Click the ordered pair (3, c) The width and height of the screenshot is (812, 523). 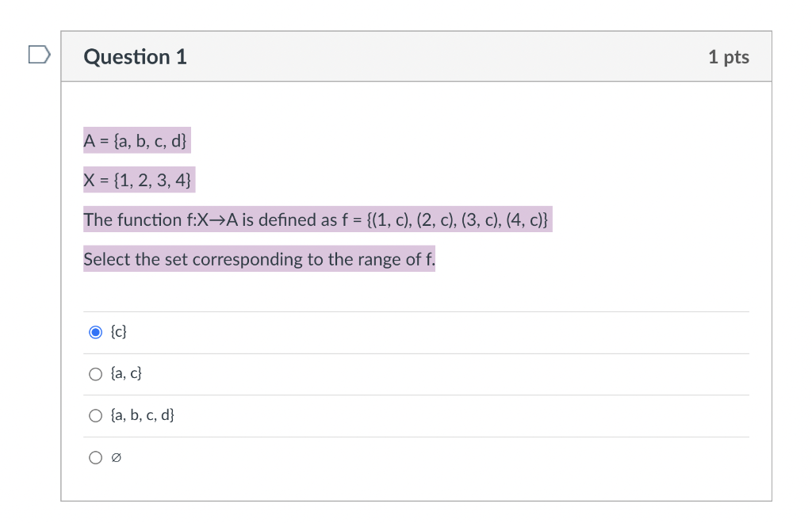pyautogui.click(x=481, y=220)
